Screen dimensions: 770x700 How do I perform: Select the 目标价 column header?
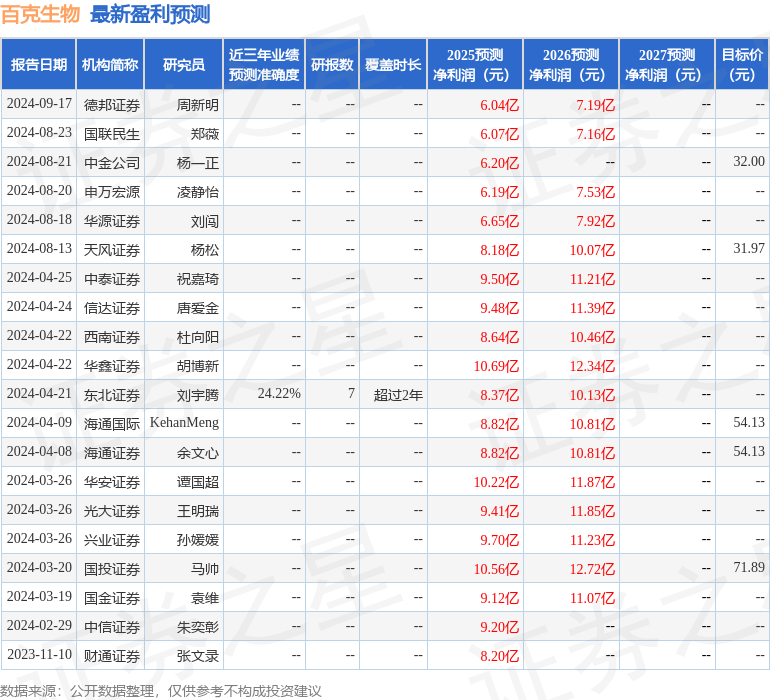(x=742, y=65)
